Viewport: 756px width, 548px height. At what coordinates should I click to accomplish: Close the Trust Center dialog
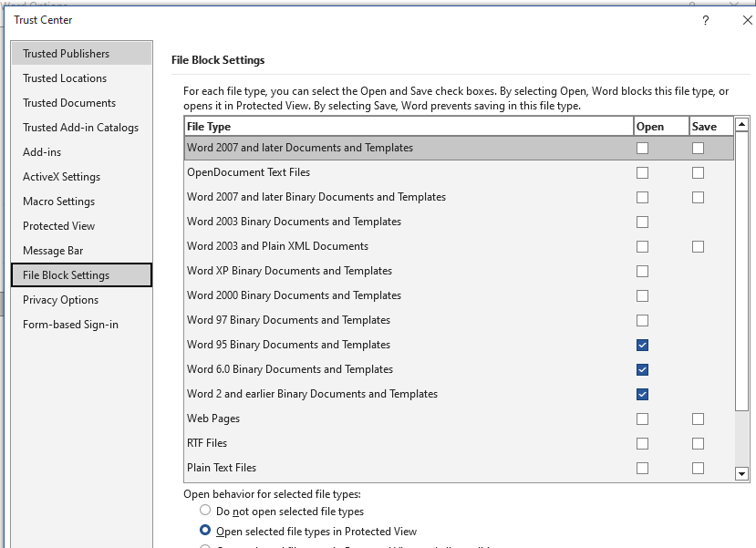click(x=747, y=20)
